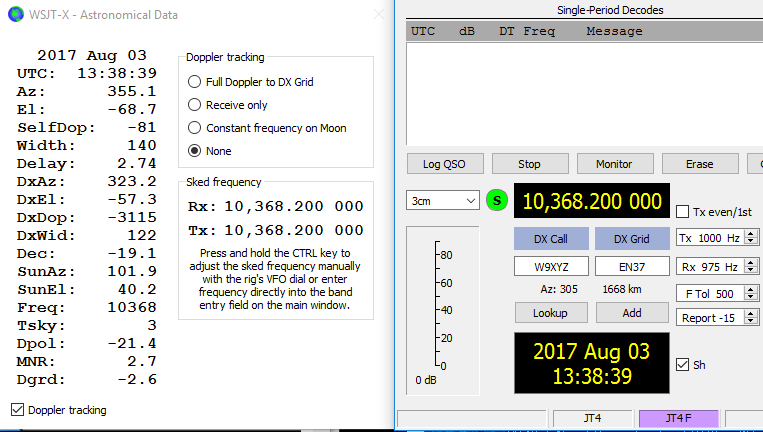Open the 3cm band dropdown

(x=444, y=201)
